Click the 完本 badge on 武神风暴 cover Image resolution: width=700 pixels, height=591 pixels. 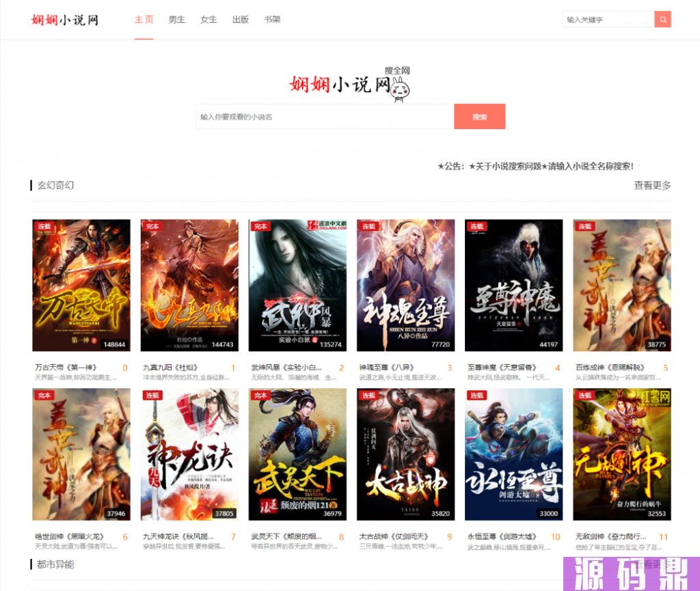click(x=260, y=226)
